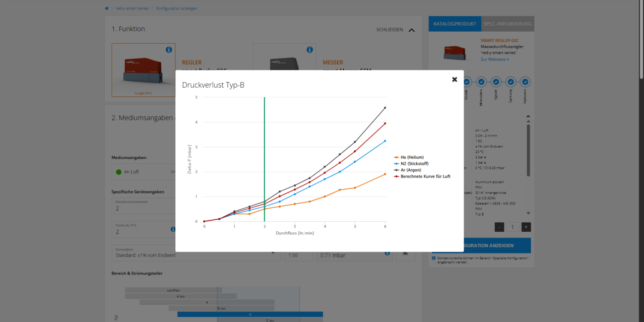Click the quantity number field
644x322 pixels.
point(512,227)
